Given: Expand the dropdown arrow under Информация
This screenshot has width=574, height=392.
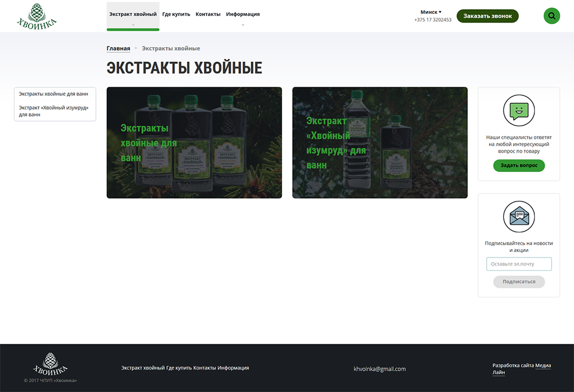Looking at the screenshot, I should [243, 25].
